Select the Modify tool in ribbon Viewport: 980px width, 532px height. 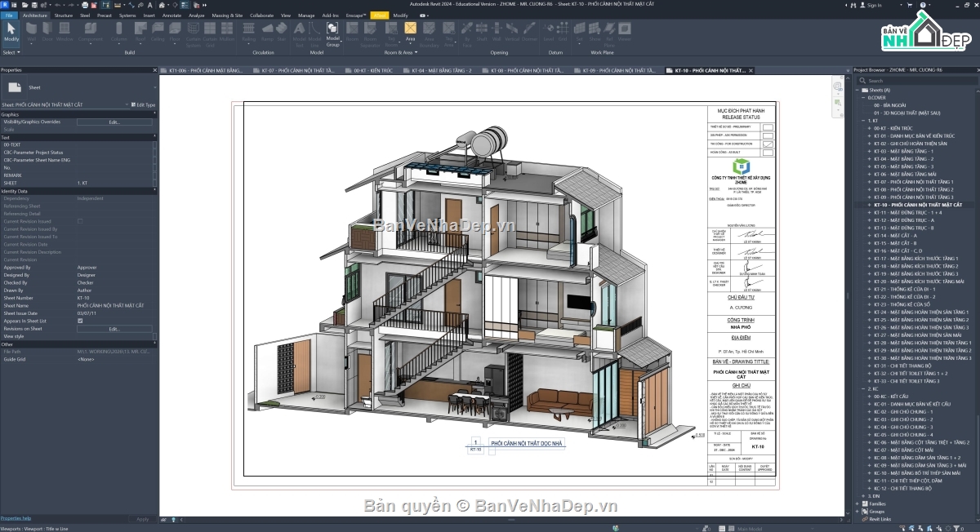(11, 32)
